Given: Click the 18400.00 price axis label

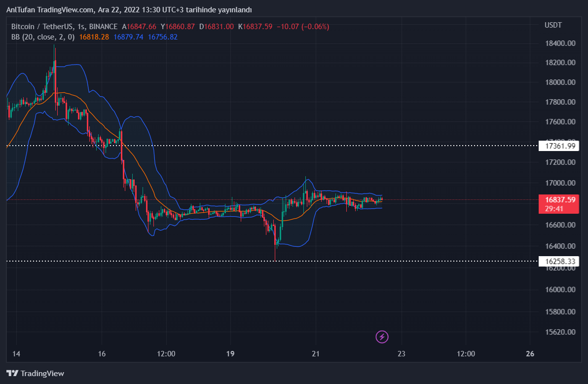Looking at the screenshot, I should click(560, 43).
